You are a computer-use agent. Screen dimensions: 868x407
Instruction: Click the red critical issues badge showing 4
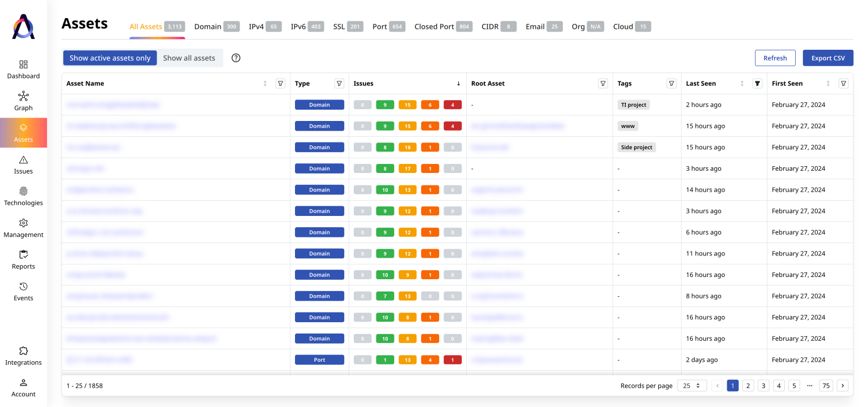tap(453, 105)
